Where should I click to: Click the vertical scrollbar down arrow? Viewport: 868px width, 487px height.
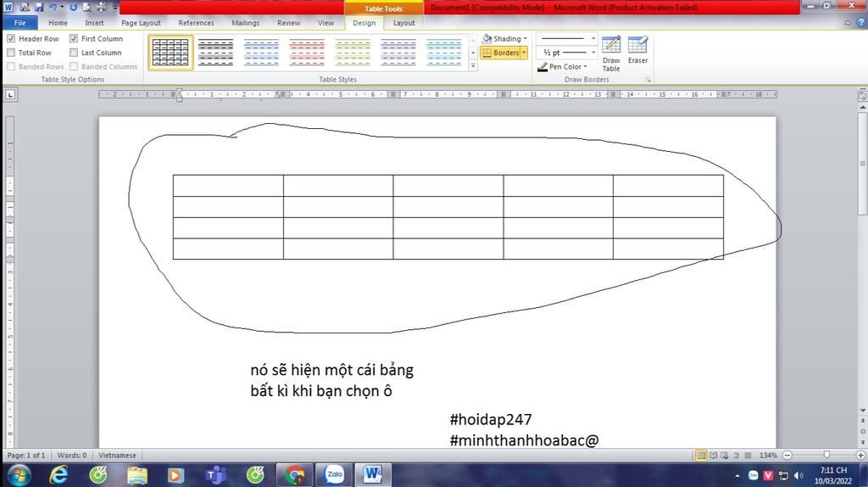tap(862, 411)
